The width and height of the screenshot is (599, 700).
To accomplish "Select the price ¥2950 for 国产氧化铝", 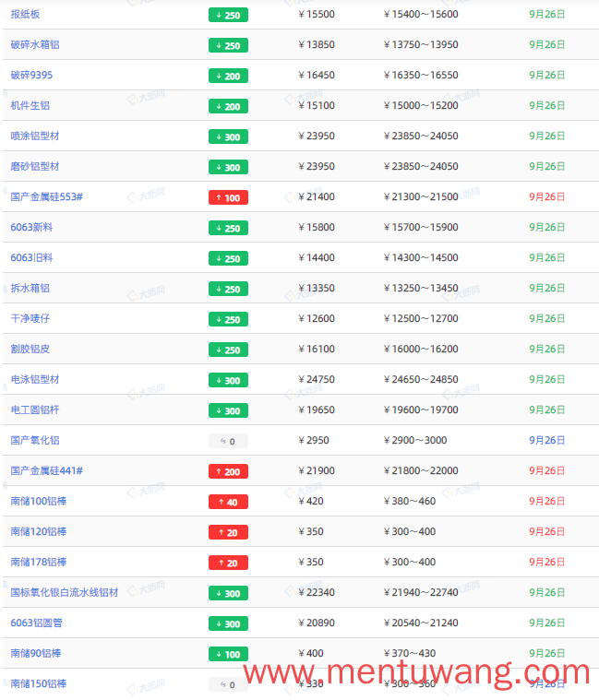I will coord(314,440).
